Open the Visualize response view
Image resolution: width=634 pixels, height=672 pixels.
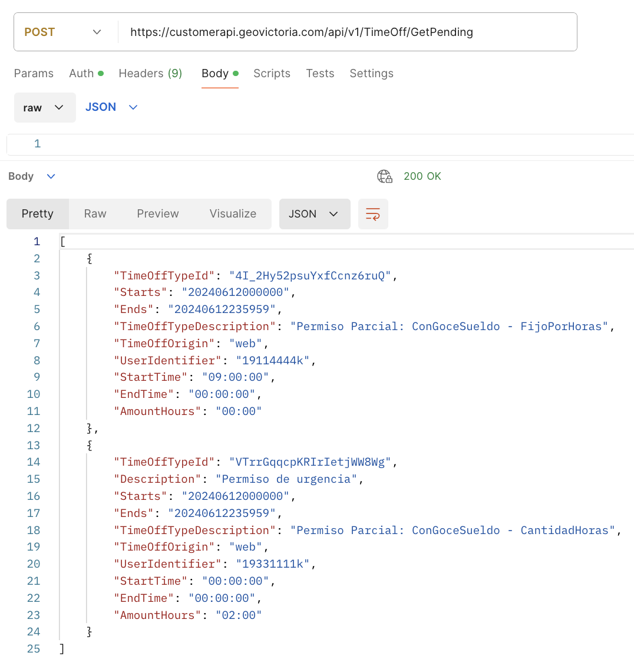tap(233, 214)
